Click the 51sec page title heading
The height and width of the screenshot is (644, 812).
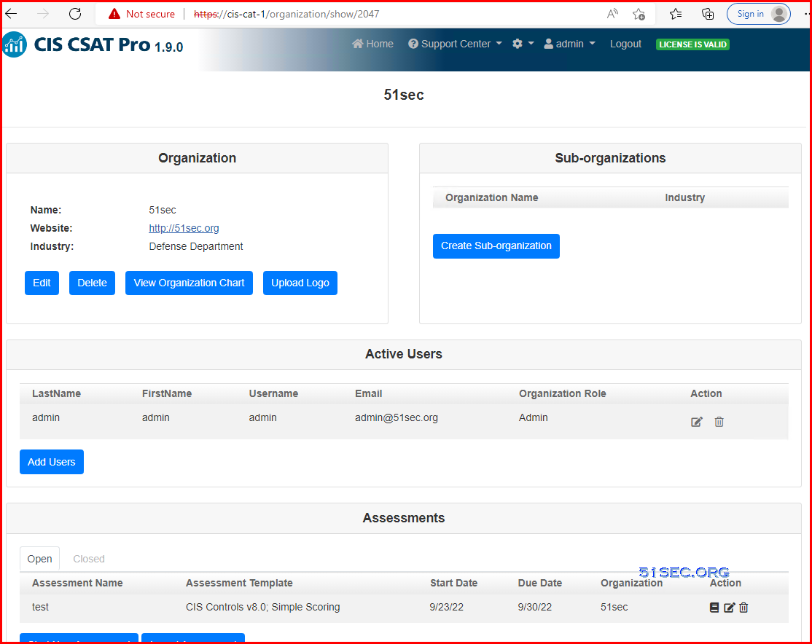point(404,95)
